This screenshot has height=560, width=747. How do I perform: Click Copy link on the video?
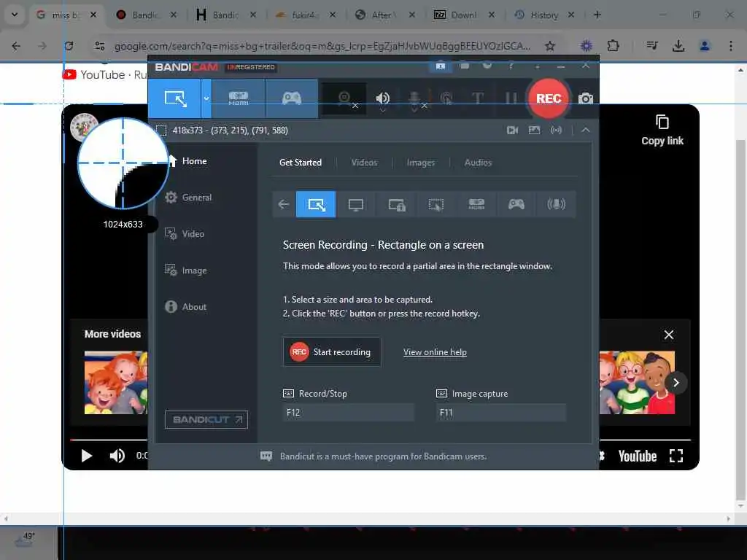tap(662, 130)
